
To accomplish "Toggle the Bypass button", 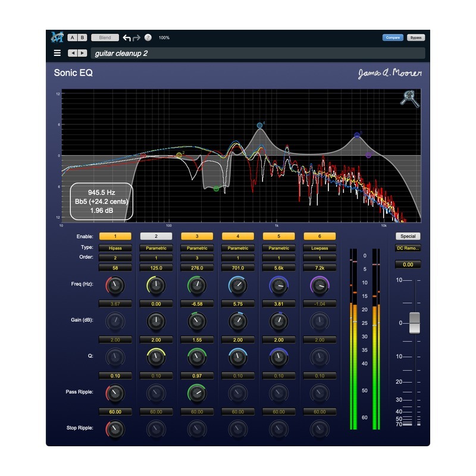I will click(x=415, y=37).
